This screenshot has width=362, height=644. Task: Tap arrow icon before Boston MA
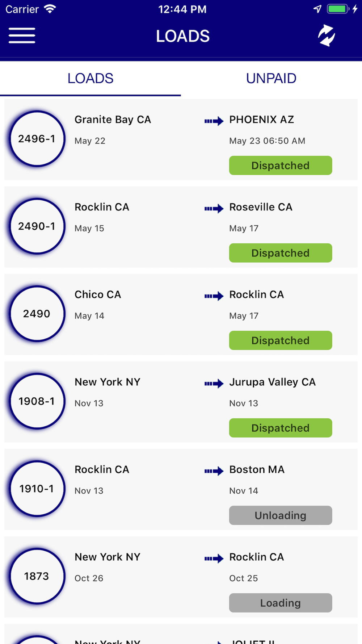(x=214, y=471)
